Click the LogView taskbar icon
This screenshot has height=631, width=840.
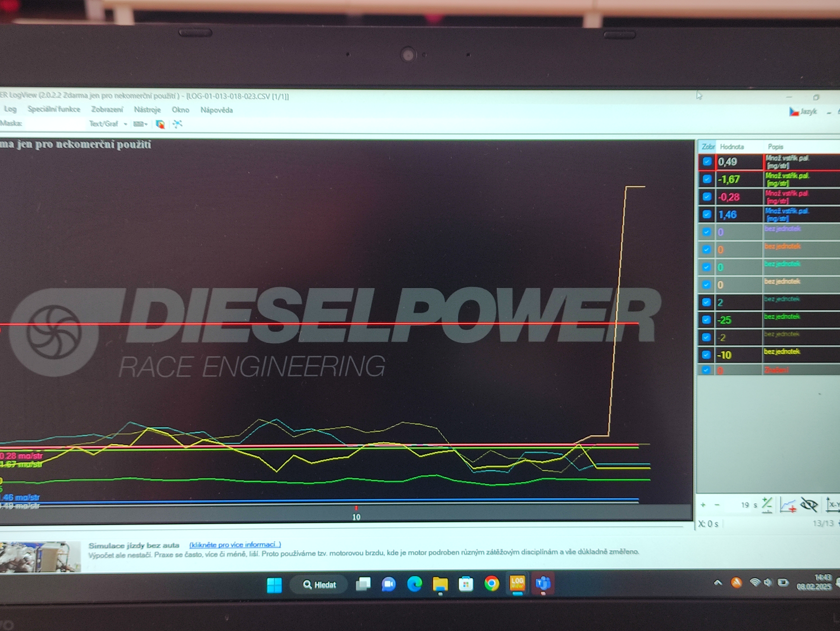tap(517, 584)
